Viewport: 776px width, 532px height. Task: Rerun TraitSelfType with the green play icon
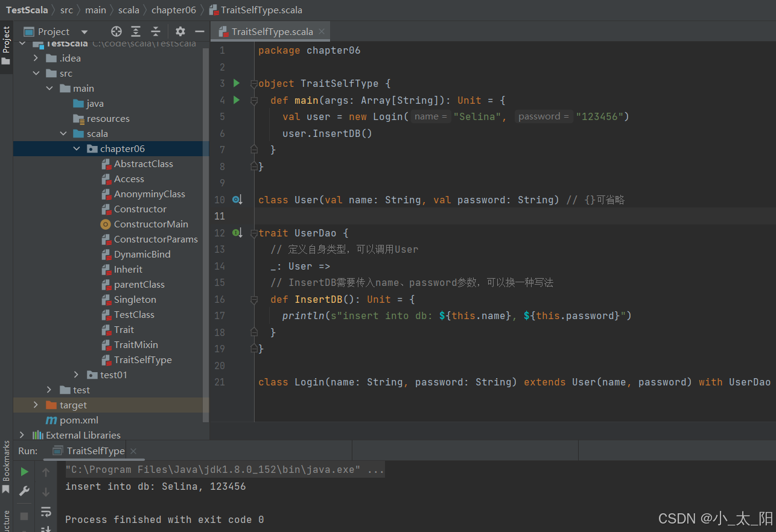[x=24, y=472]
